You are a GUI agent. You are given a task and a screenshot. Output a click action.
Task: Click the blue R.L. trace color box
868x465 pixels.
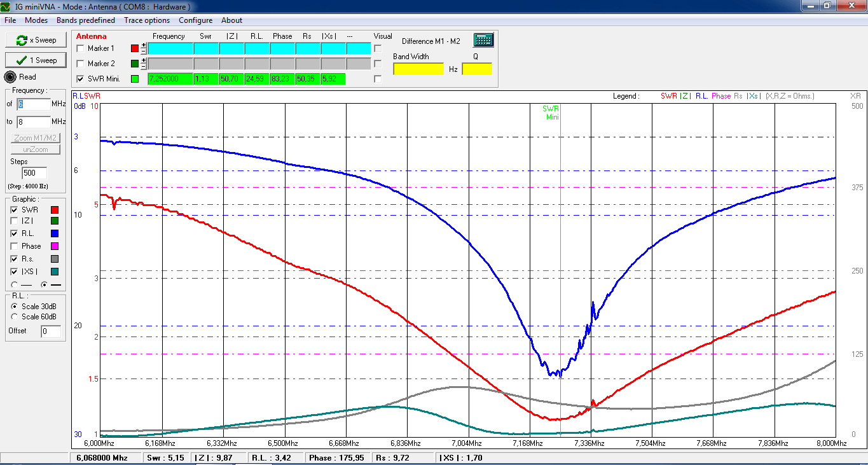(x=55, y=234)
